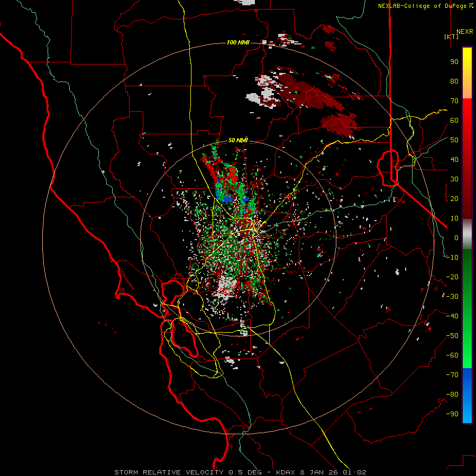The image size is (476, 476).
Task: Click the -70 value on velocity scale
Action: (x=452, y=375)
